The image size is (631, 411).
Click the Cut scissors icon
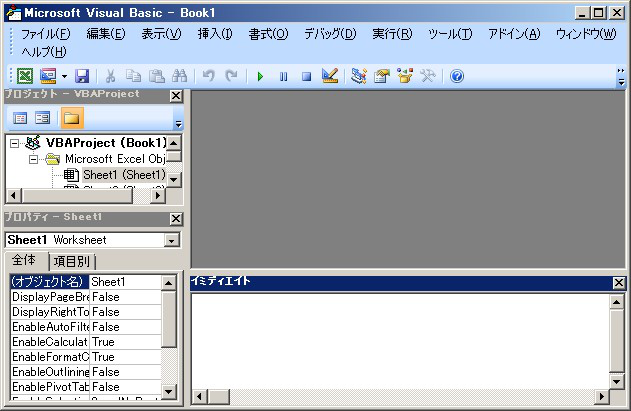tap(110, 76)
